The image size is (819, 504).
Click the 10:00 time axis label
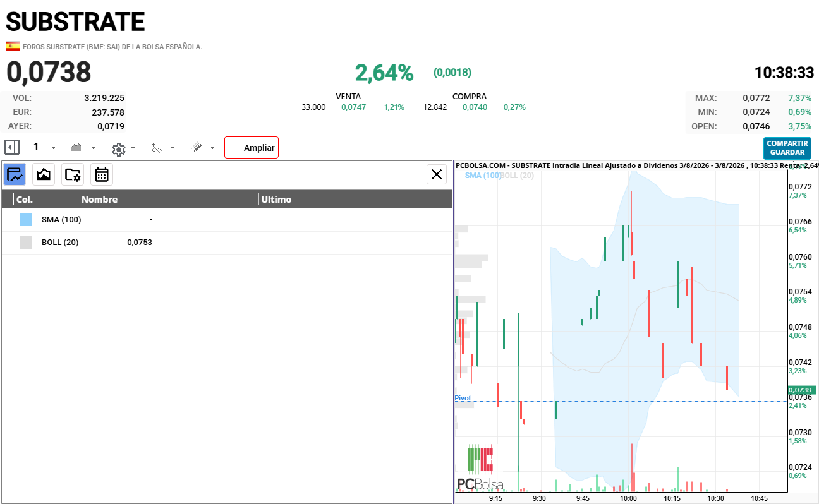click(628, 498)
